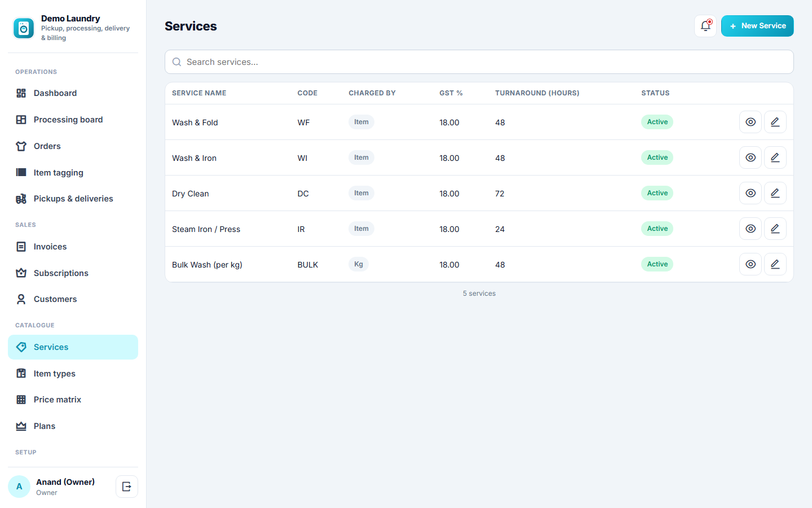Open the notifications bell
Image resolution: width=812 pixels, height=508 pixels.
pos(705,26)
